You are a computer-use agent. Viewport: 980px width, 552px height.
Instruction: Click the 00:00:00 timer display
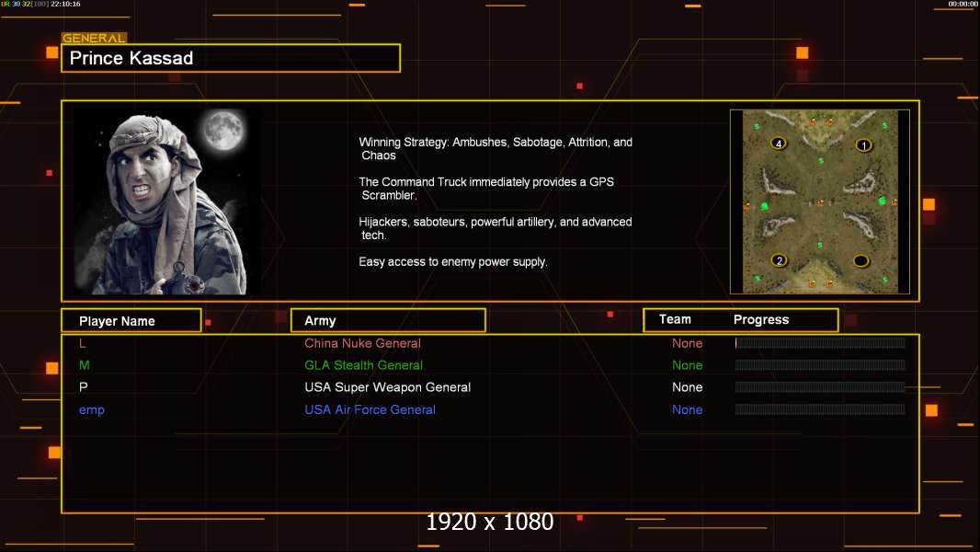tap(963, 4)
